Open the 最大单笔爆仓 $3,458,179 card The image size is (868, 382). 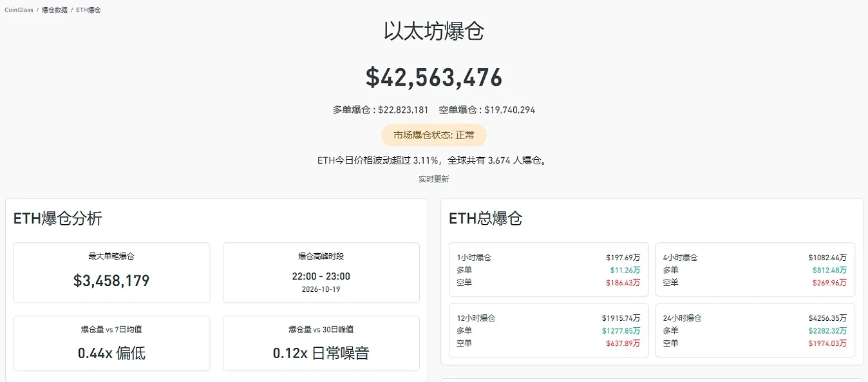(111, 272)
